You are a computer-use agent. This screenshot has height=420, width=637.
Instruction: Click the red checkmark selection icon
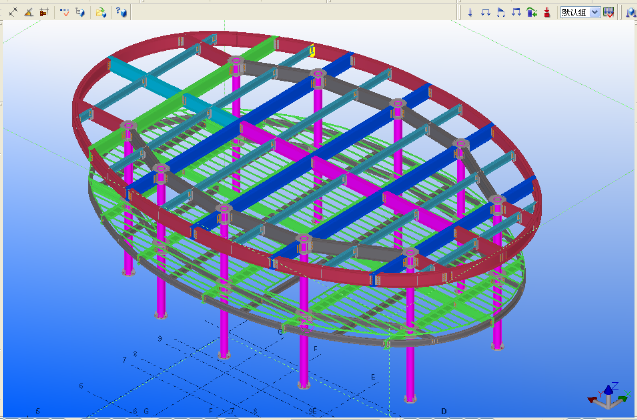tap(64, 12)
